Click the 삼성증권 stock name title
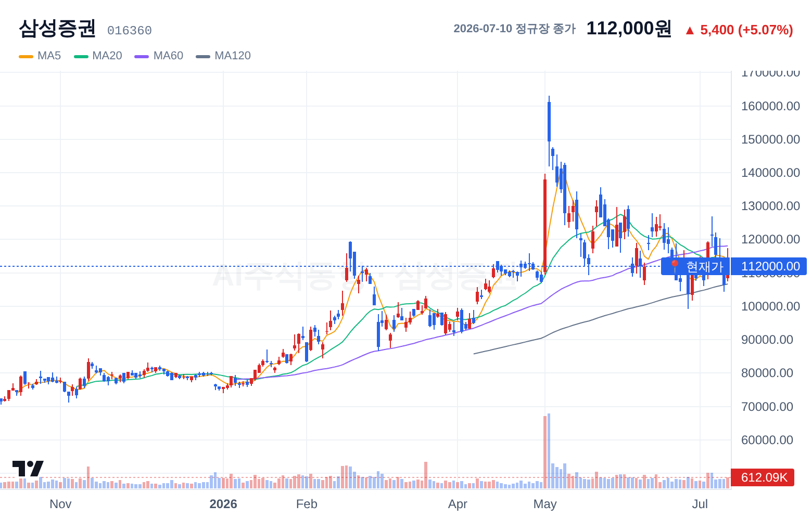 click(x=57, y=29)
